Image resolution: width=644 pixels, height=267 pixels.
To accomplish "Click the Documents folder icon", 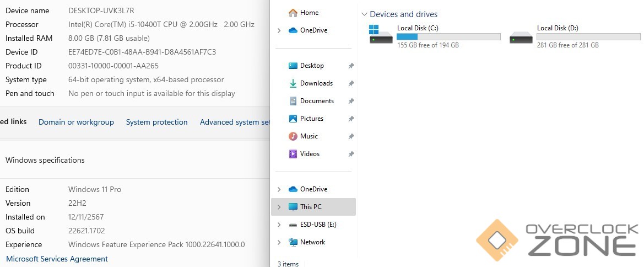I will point(293,101).
